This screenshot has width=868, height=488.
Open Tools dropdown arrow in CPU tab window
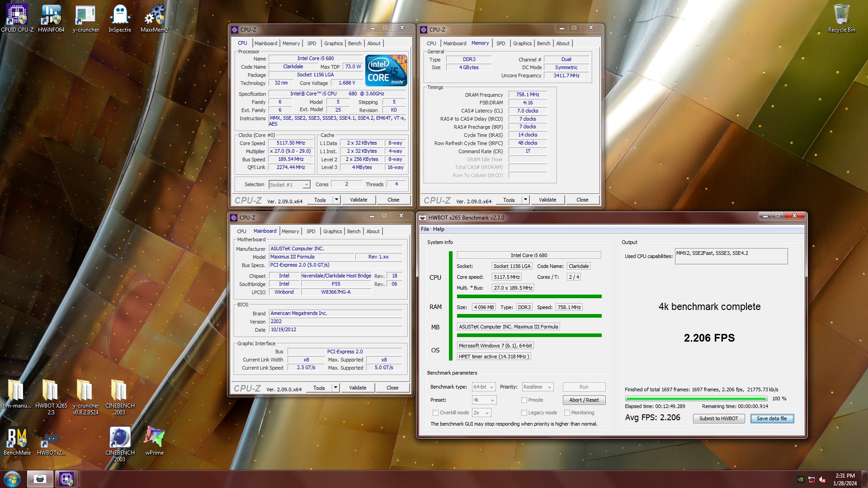pos(336,200)
